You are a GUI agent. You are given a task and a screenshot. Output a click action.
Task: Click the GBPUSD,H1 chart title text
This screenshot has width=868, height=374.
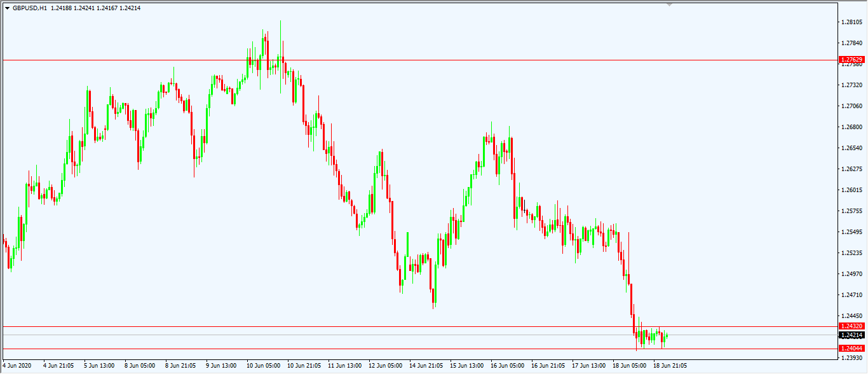coord(31,8)
